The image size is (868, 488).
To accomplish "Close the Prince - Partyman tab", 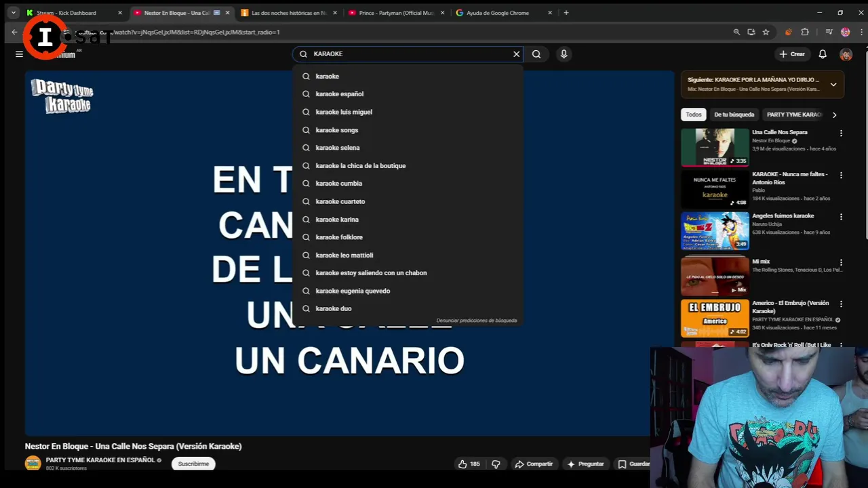I will [442, 13].
